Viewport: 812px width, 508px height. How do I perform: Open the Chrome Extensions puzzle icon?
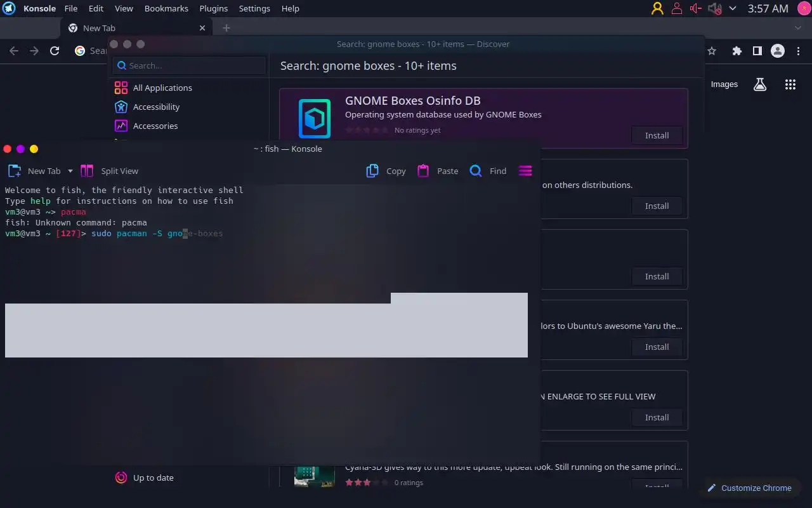click(737, 51)
